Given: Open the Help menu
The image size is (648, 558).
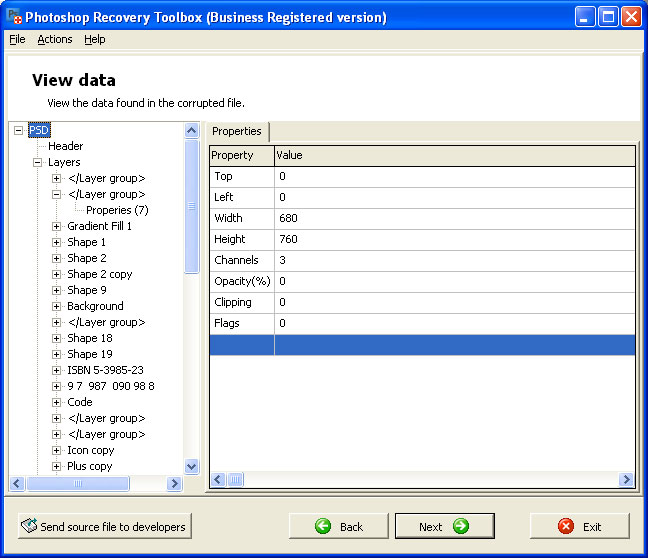Looking at the screenshot, I should (x=94, y=39).
